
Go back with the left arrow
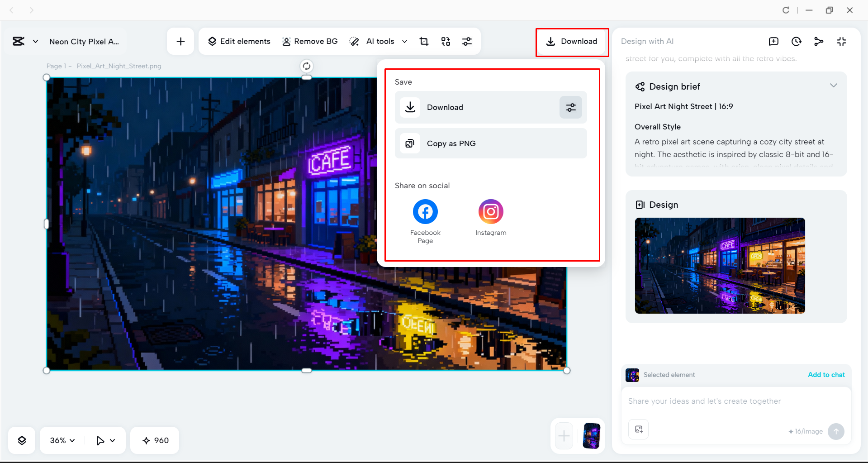[x=12, y=10]
